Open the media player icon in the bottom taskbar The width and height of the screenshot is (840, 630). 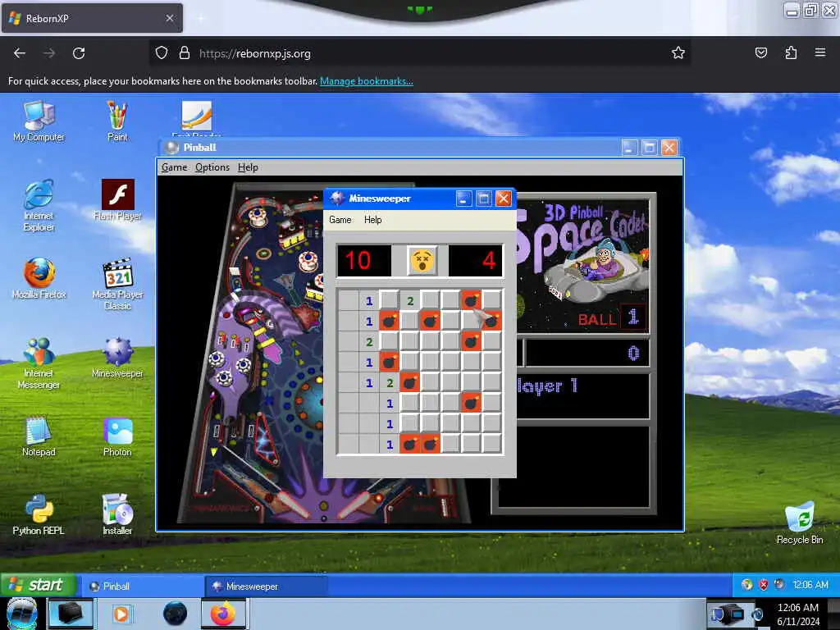click(121, 614)
